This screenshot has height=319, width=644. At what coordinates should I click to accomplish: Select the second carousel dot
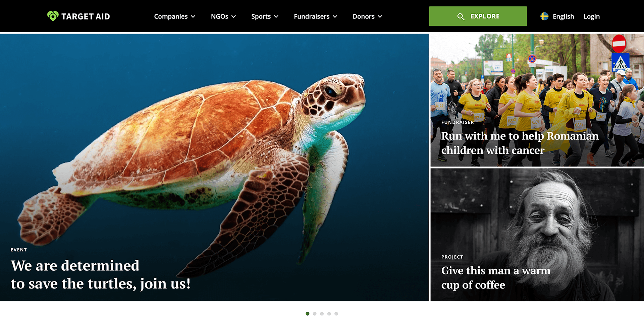click(x=315, y=314)
